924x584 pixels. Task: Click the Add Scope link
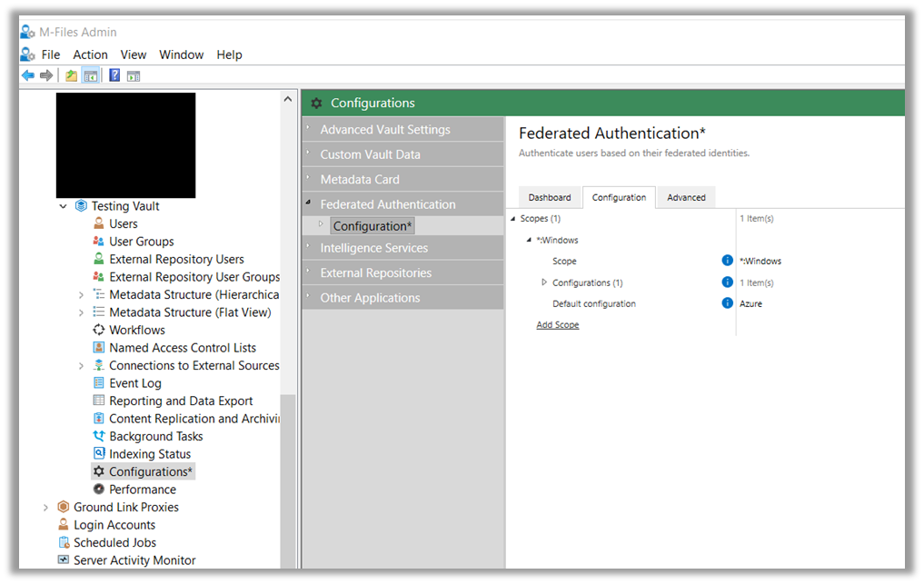coord(556,324)
